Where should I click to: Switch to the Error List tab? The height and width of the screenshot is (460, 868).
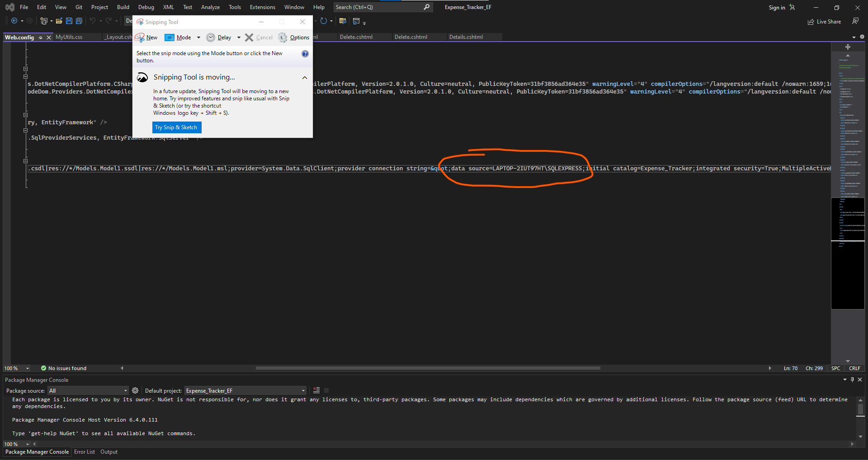(x=84, y=451)
